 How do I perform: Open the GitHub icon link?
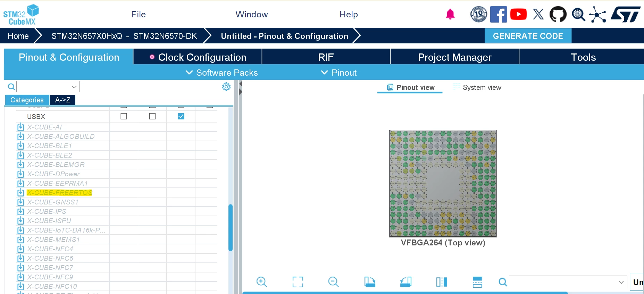coord(558,14)
